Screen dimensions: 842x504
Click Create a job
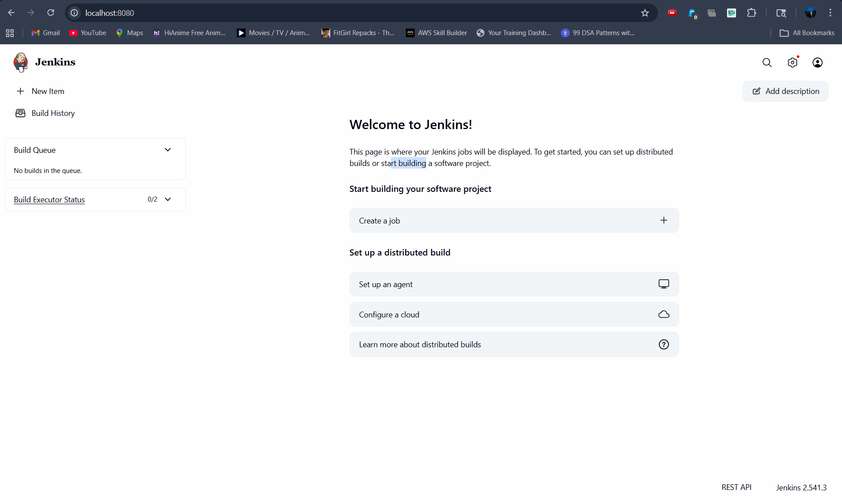click(x=514, y=220)
